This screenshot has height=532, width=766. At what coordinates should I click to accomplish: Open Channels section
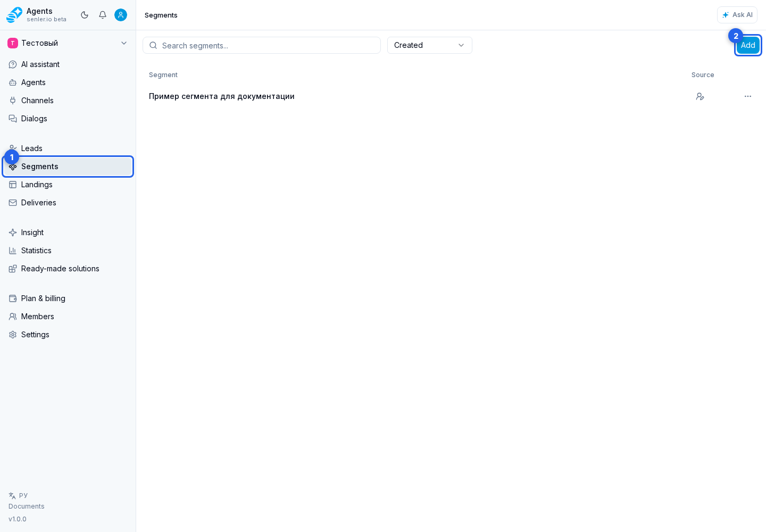[x=68, y=101]
